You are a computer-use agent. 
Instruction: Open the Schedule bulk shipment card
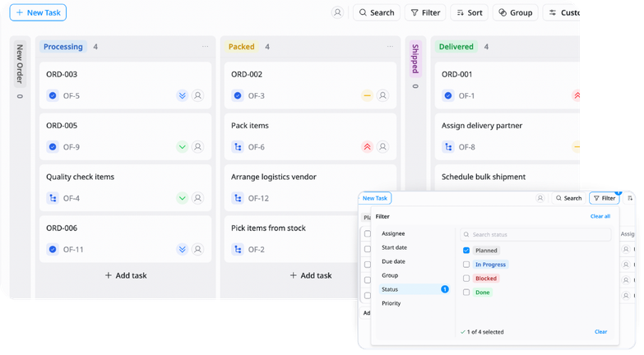tap(507, 177)
